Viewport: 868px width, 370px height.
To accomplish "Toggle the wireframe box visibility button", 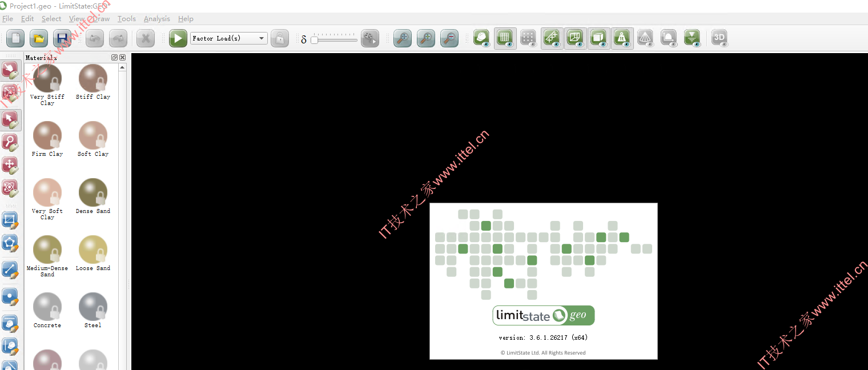I will [575, 38].
